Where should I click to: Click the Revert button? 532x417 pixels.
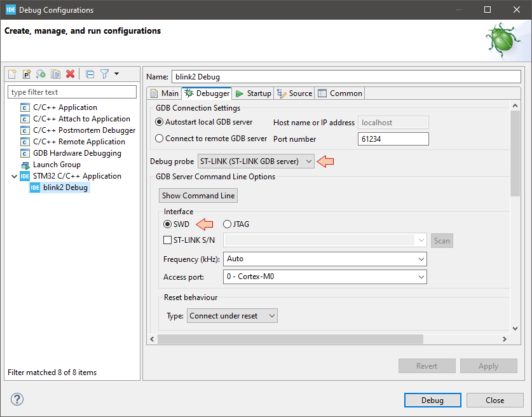pos(427,366)
